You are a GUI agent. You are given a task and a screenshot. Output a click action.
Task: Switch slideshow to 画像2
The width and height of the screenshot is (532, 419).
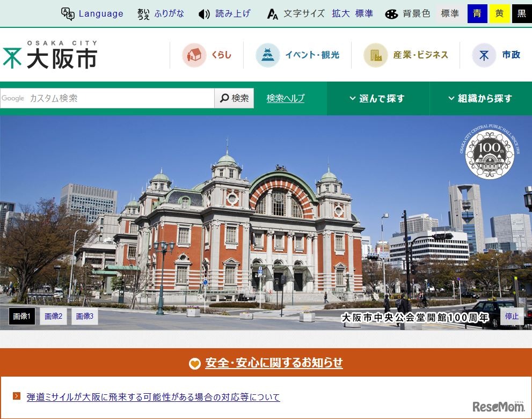pyautogui.click(x=53, y=317)
